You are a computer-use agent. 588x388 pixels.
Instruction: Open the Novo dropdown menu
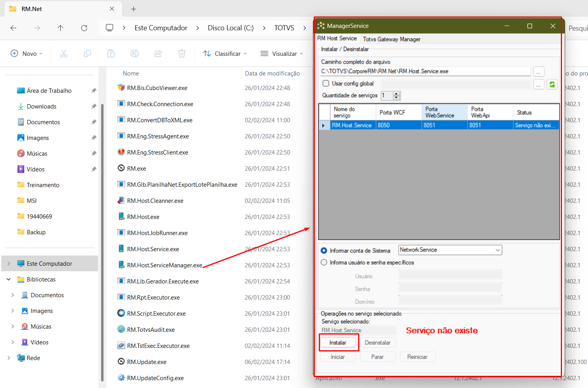tap(26, 53)
